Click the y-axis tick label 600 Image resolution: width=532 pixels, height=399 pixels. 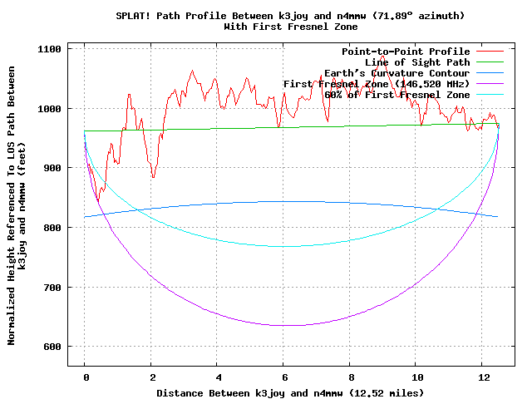coord(52,347)
